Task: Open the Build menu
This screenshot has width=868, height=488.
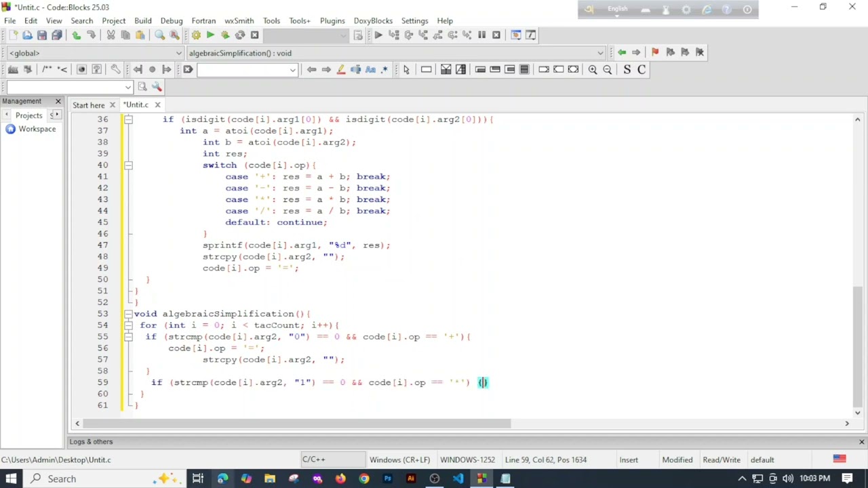Action: pos(142,20)
